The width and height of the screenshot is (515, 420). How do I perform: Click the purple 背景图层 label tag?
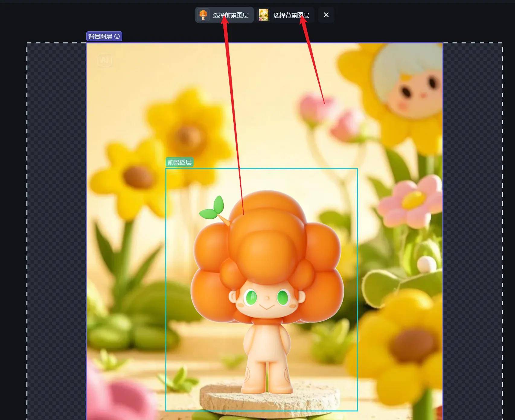coord(100,37)
